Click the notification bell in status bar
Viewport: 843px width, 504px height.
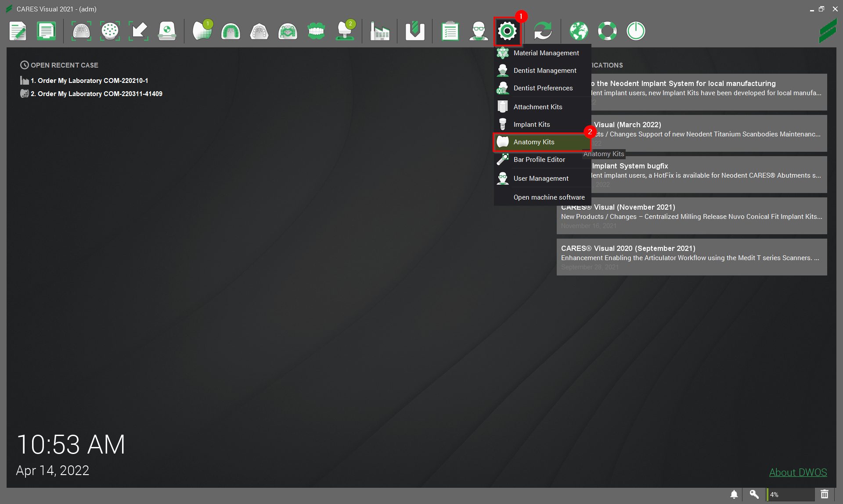pos(734,494)
